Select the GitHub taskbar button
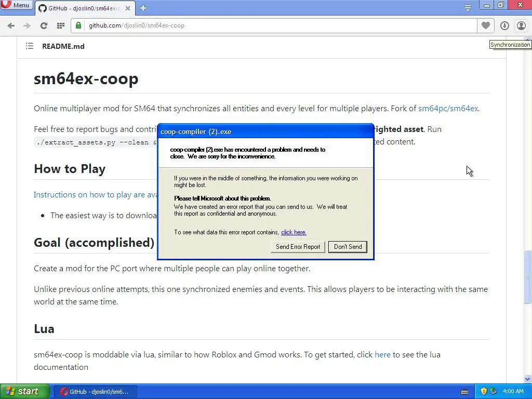The width and height of the screenshot is (532, 399). [x=95, y=392]
